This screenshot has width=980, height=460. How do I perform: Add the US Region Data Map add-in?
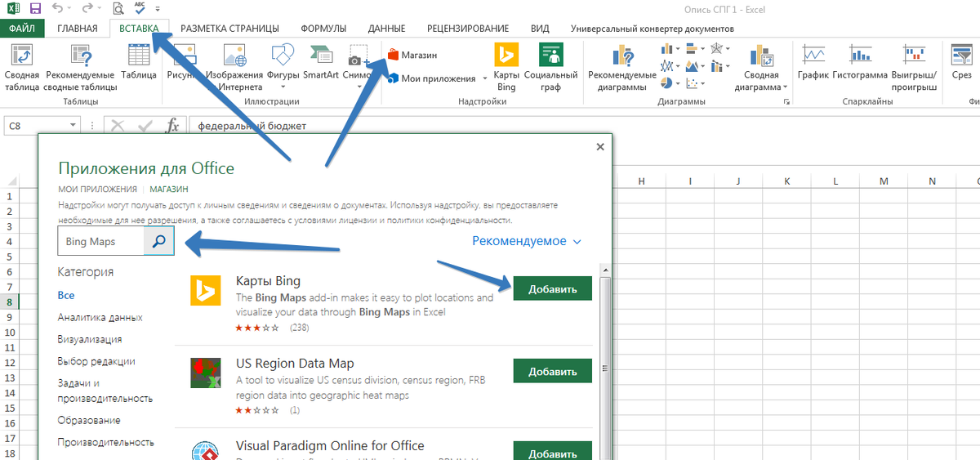point(553,371)
